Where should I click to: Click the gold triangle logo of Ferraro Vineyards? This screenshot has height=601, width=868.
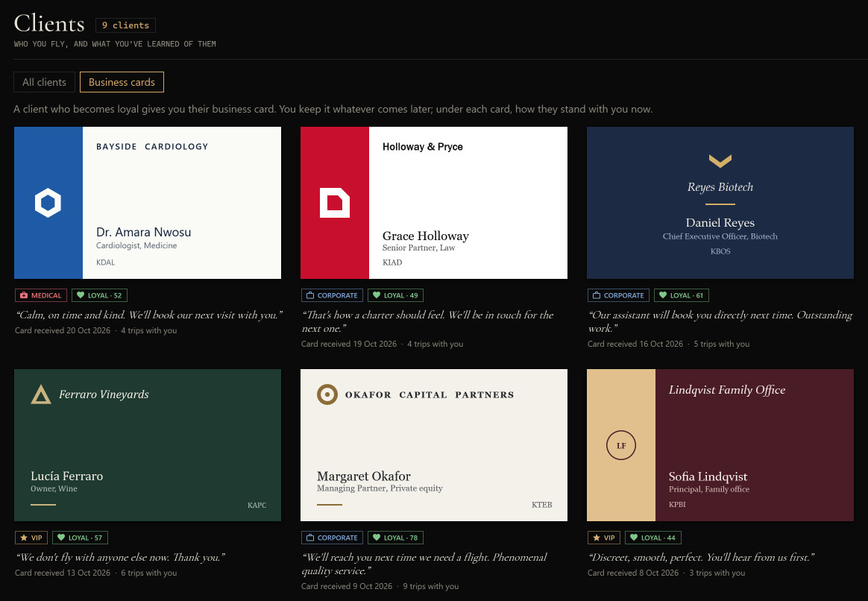(41, 394)
